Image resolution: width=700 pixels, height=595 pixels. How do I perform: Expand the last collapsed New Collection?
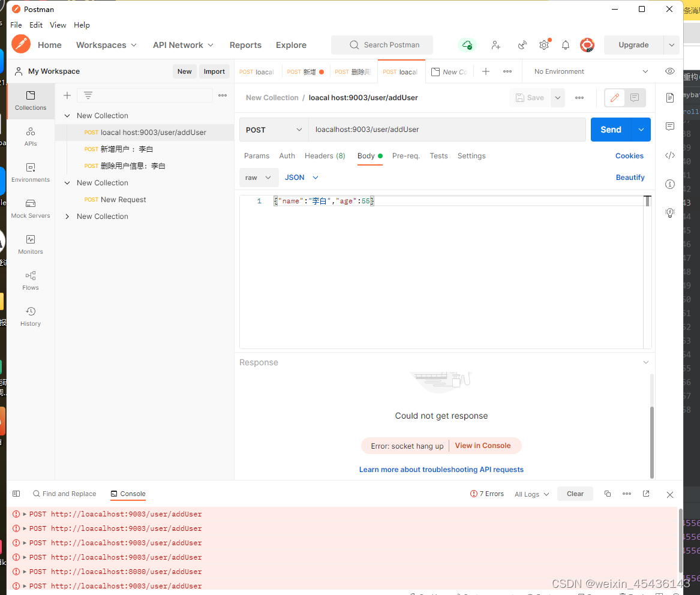pyautogui.click(x=67, y=217)
